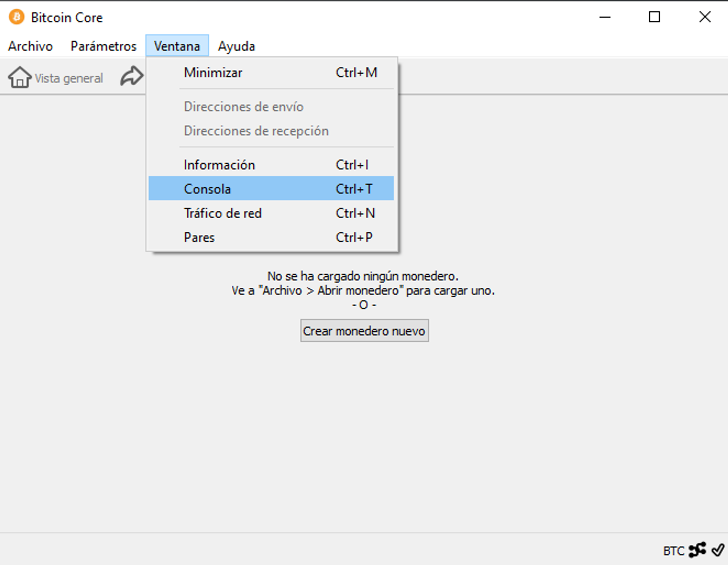
Task: Close the open Ventana menu
Action: click(x=177, y=46)
